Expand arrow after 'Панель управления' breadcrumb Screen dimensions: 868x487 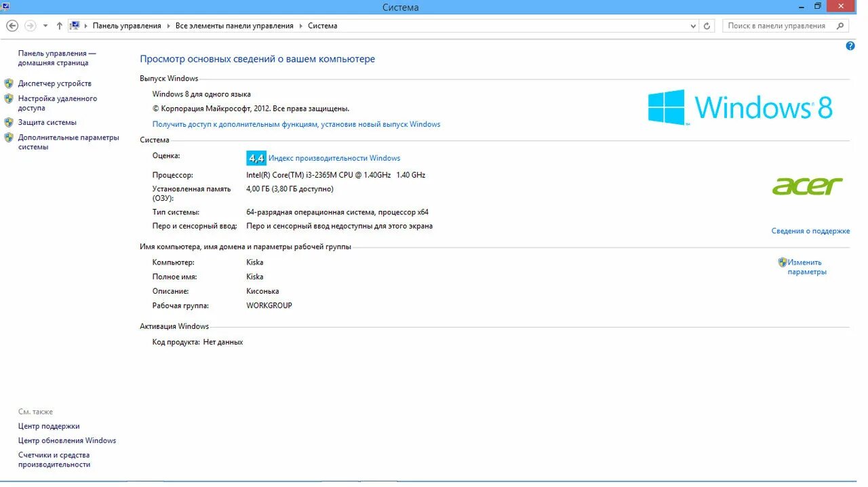168,26
